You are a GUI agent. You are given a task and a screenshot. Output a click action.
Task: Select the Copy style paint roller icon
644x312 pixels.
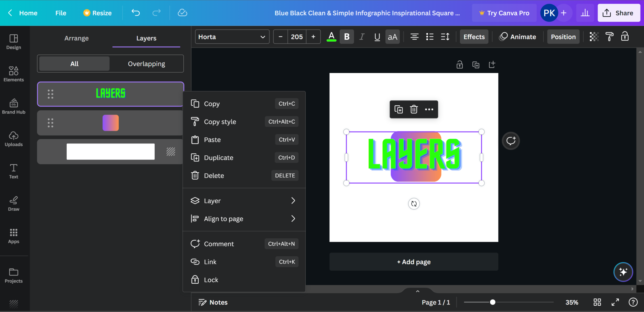point(195,121)
